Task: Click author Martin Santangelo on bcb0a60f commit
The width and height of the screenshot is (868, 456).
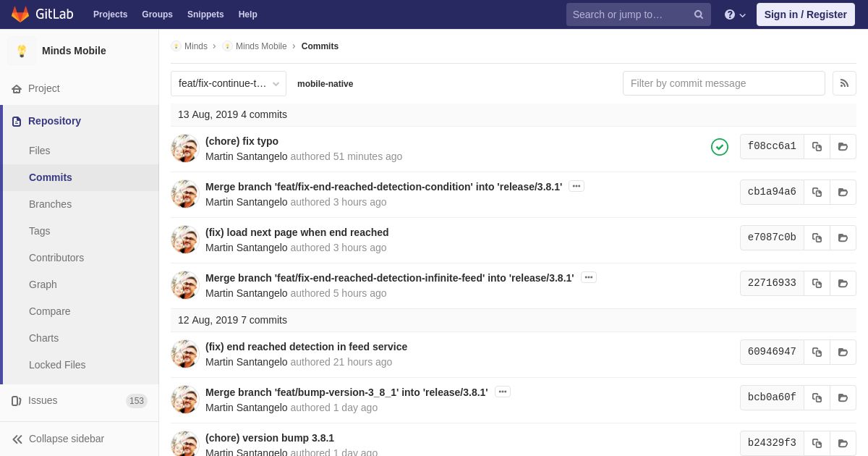Action: (247, 408)
